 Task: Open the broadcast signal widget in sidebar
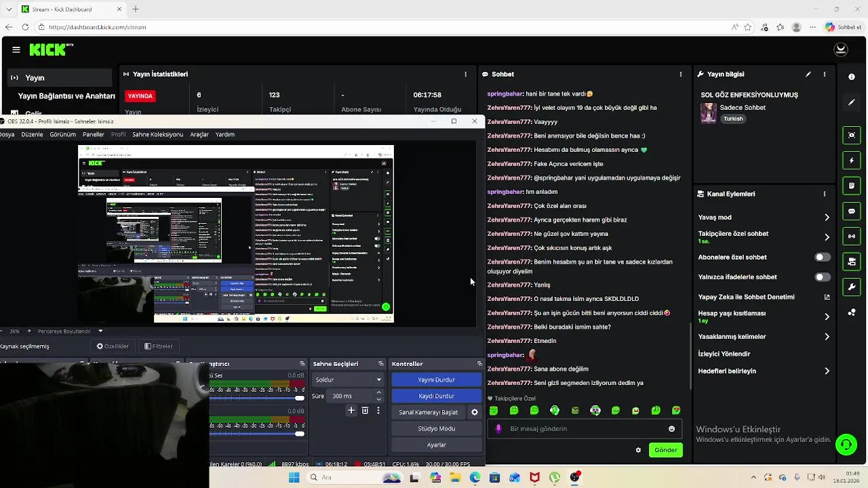click(852, 237)
